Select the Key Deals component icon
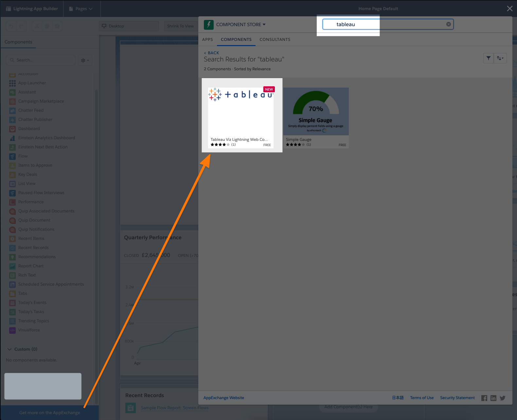 click(12, 175)
